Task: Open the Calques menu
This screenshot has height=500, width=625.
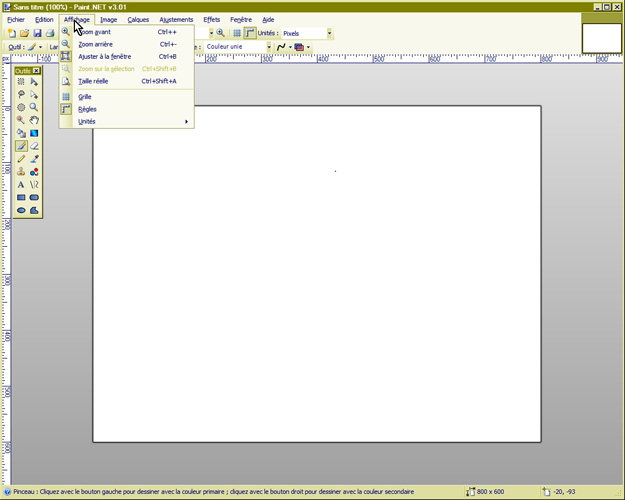Action: pos(138,19)
